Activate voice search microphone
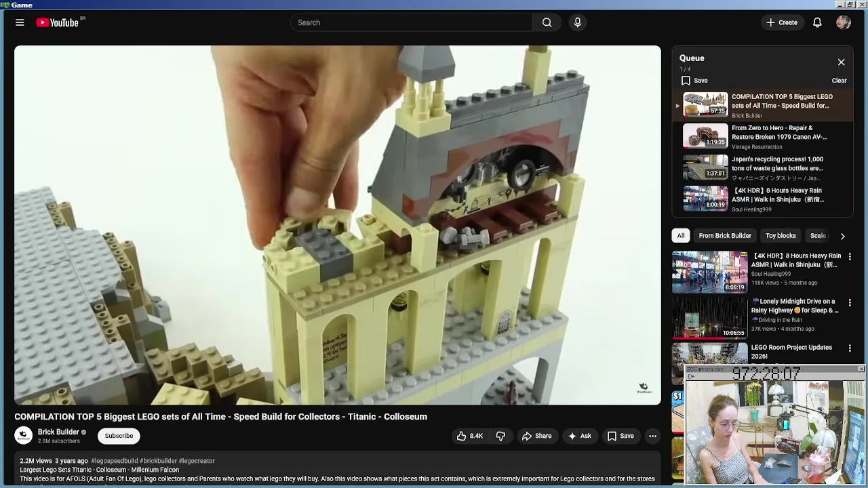Viewport: 868px width, 488px height. pyautogui.click(x=578, y=22)
